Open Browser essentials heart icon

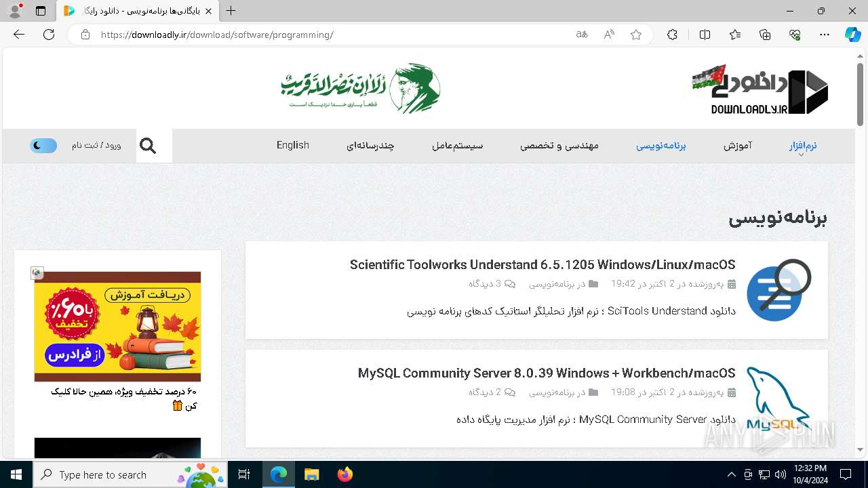pos(795,35)
